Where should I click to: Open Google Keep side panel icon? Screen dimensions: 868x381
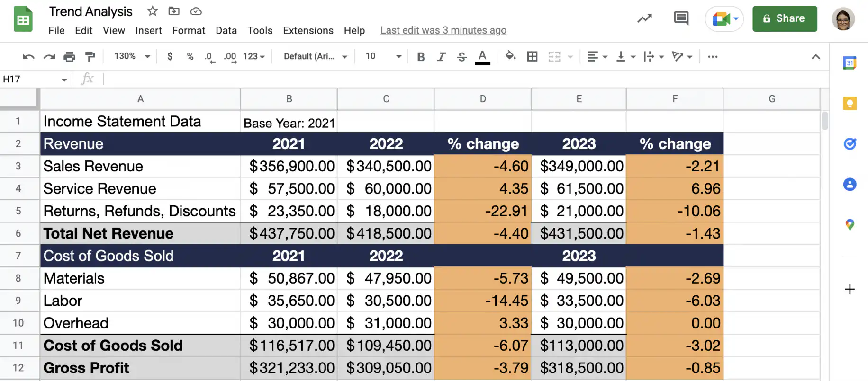click(x=850, y=103)
